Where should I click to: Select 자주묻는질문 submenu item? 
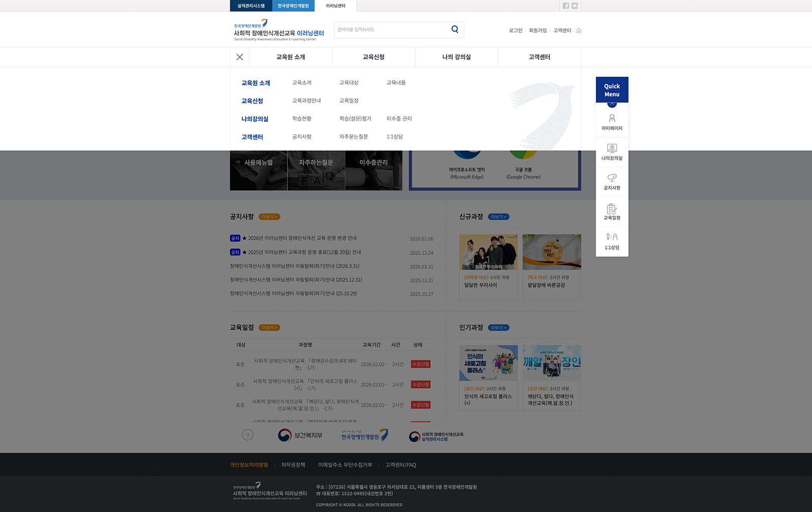tap(354, 137)
